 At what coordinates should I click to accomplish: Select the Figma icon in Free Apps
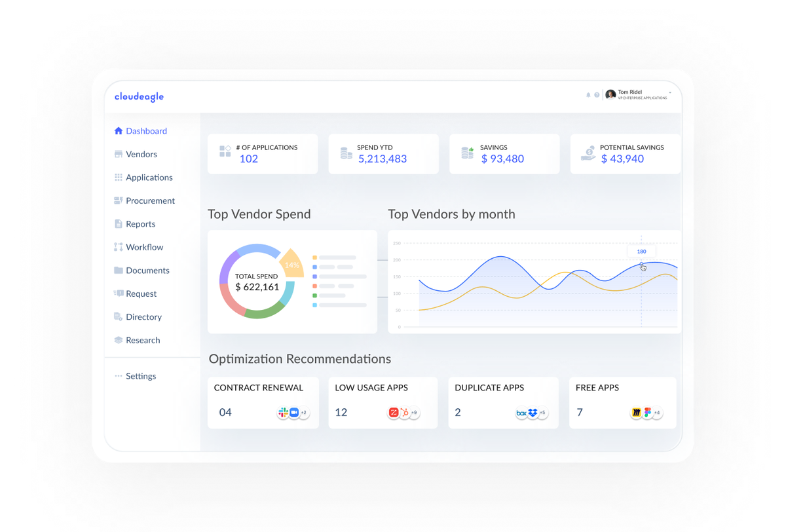click(x=647, y=413)
